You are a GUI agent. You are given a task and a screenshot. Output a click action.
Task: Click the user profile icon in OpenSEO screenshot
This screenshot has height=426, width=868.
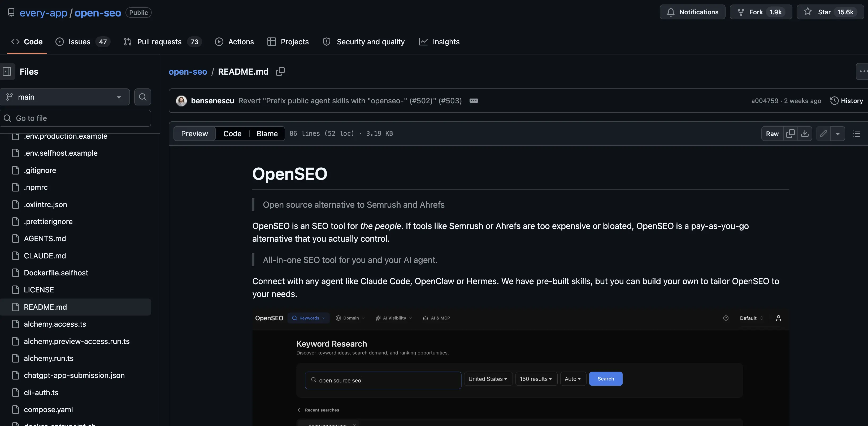click(x=778, y=318)
